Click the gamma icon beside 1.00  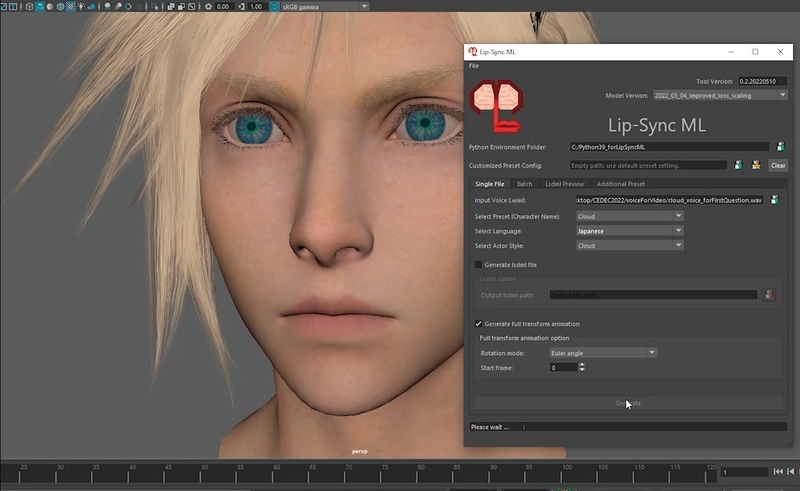(x=241, y=7)
